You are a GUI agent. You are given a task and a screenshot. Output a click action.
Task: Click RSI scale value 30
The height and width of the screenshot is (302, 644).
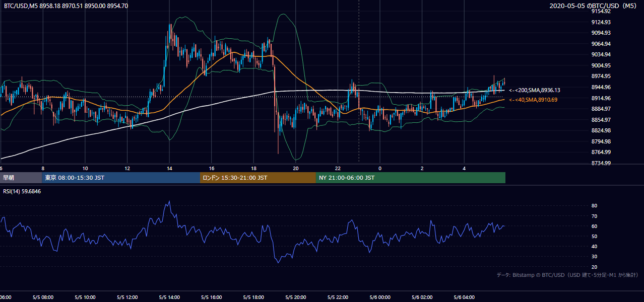tap(594, 257)
